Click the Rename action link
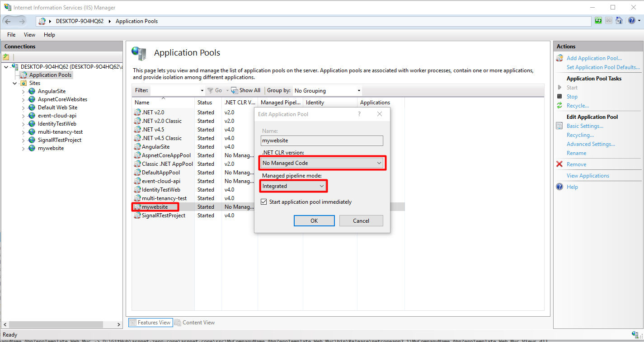The width and height of the screenshot is (644, 342). [576, 153]
